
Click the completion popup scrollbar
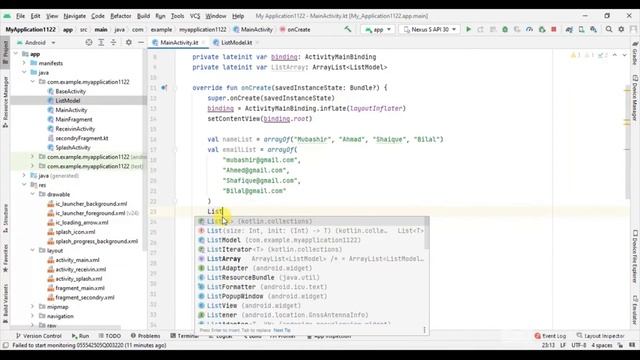427,233
